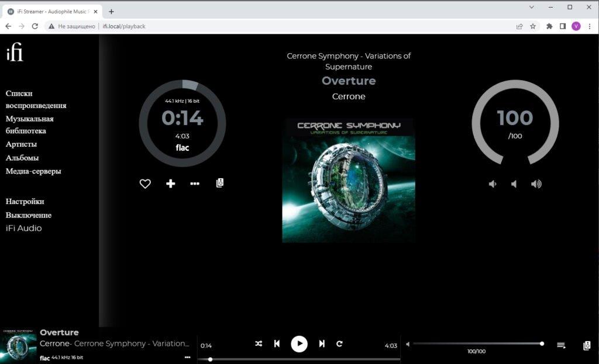Open iFi Audio link

(x=23, y=228)
